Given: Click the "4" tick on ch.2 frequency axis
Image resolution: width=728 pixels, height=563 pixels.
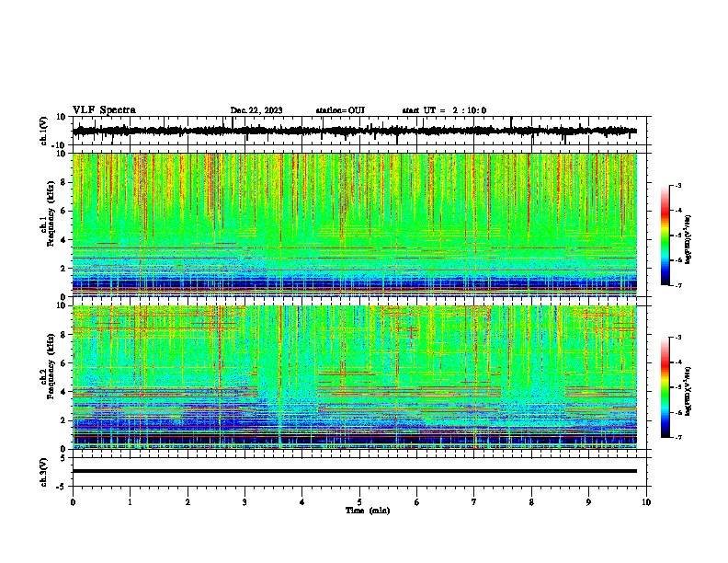Looking at the screenshot, I should pyautogui.click(x=64, y=392).
